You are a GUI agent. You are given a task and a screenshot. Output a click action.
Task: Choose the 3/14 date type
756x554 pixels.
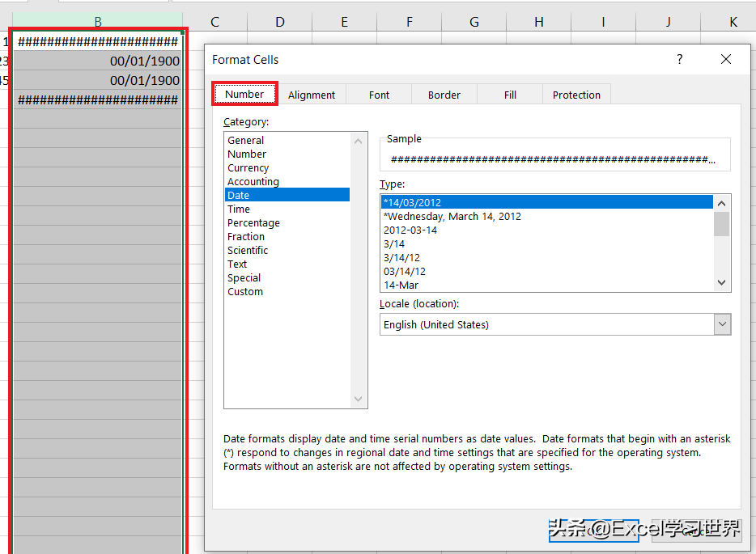pyautogui.click(x=546, y=243)
